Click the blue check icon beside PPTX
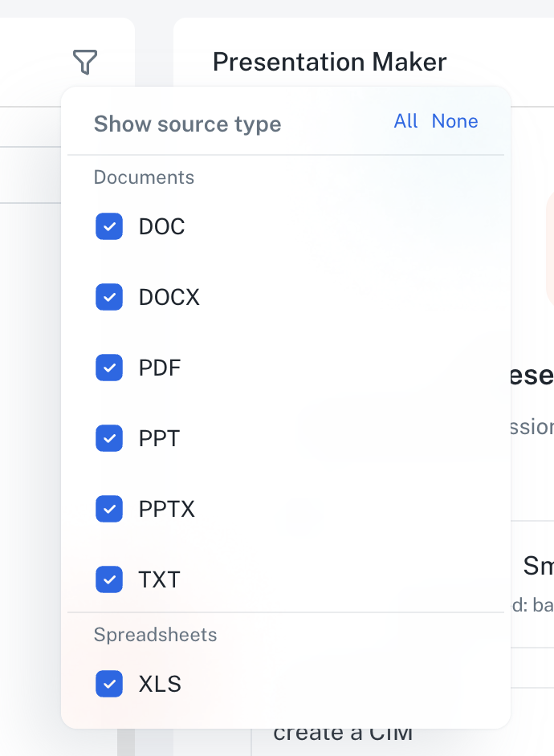 (109, 509)
